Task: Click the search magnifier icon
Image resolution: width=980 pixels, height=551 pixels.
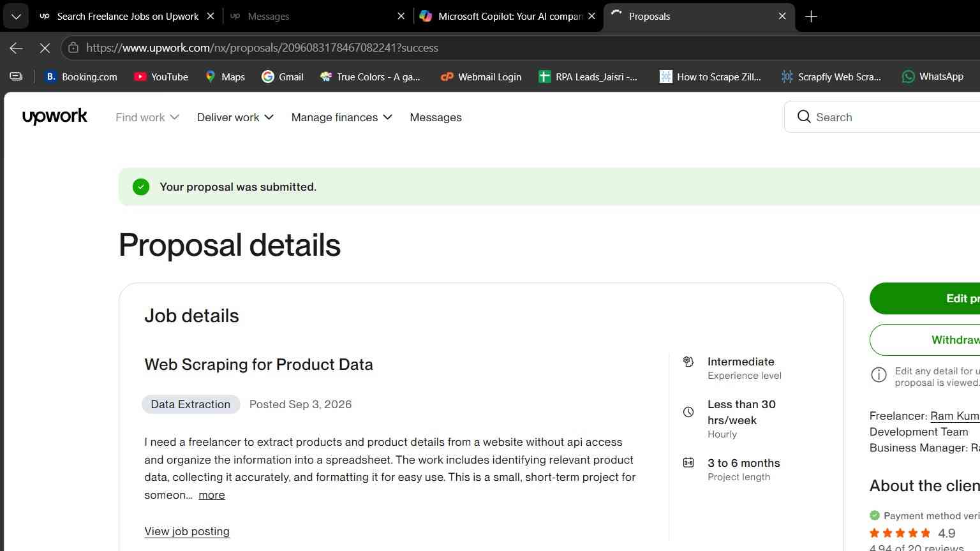Action: pos(804,117)
